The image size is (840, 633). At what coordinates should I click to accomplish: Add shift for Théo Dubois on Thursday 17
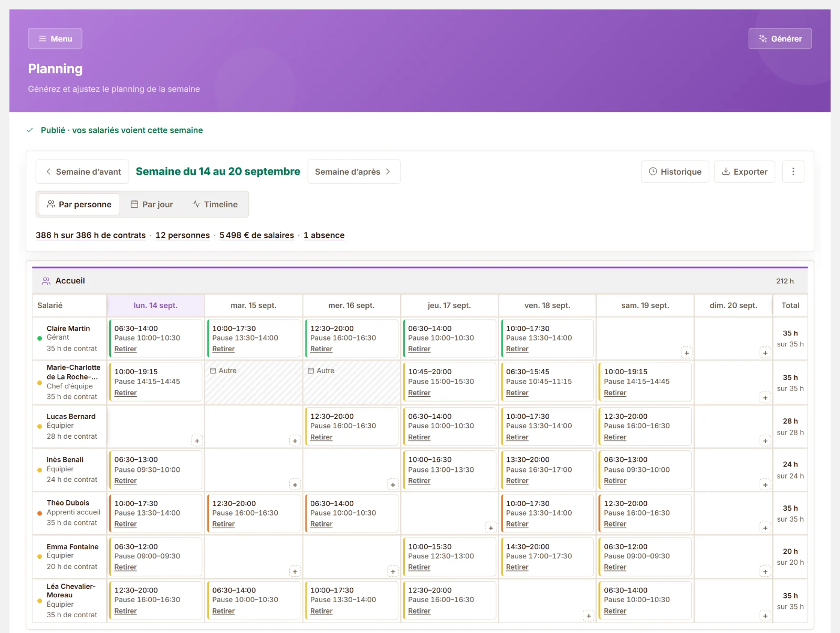click(x=490, y=528)
